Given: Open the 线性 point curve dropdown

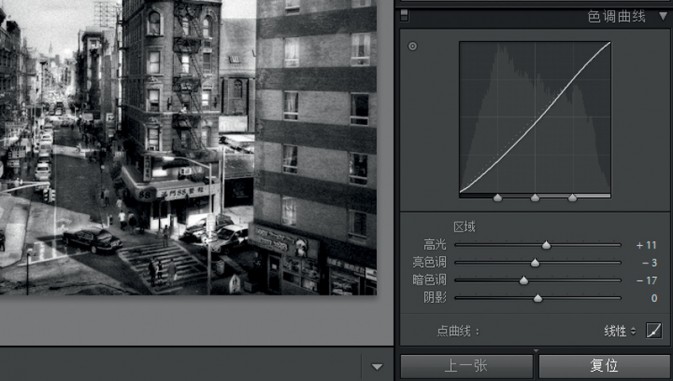Looking at the screenshot, I should tap(620, 331).
